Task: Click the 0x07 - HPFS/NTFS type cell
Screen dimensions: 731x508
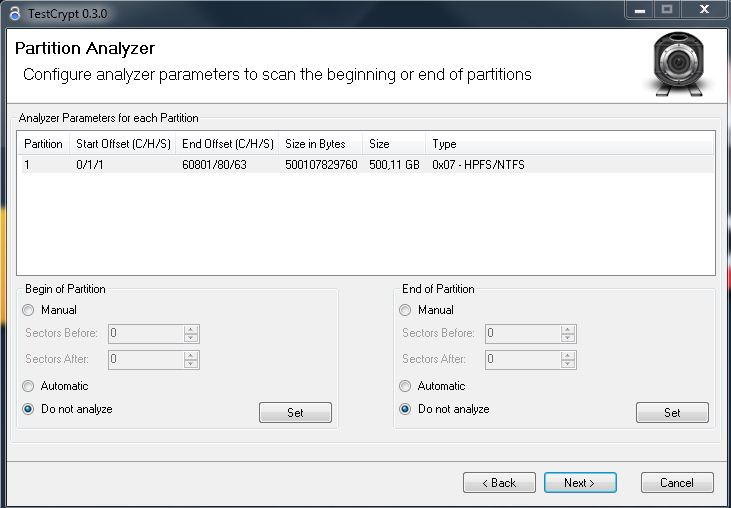Action: (x=478, y=165)
